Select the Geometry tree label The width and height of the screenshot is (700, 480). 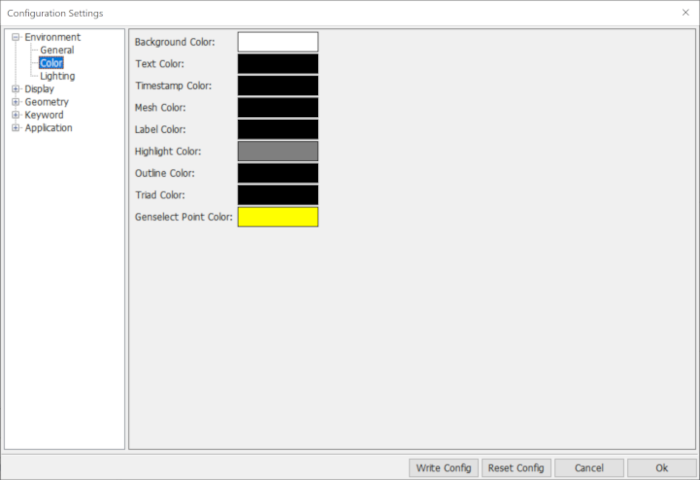coord(46,102)
